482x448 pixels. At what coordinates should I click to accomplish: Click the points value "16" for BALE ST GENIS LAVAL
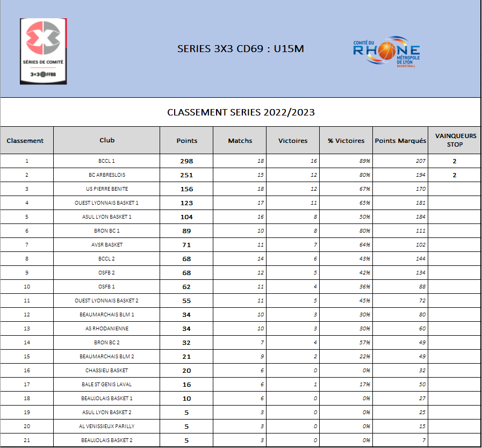(x=186, y=385)
